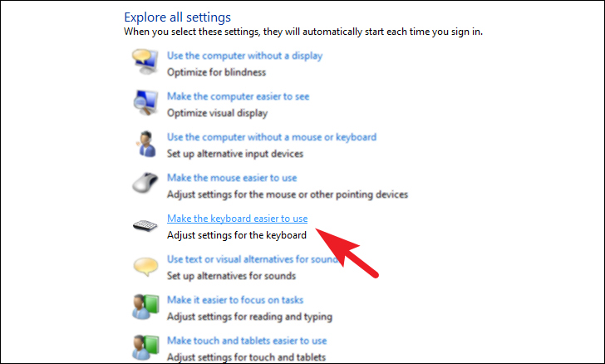Click the Optimize for blindness description text

pyautogui.click(x=216, y=72)
